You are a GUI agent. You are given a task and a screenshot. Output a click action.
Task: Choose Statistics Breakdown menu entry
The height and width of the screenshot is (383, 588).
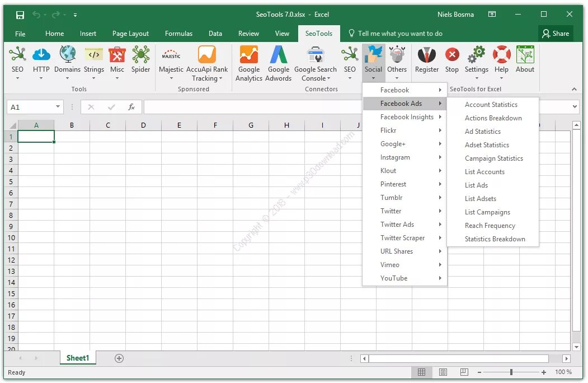[x=493, y=239]
